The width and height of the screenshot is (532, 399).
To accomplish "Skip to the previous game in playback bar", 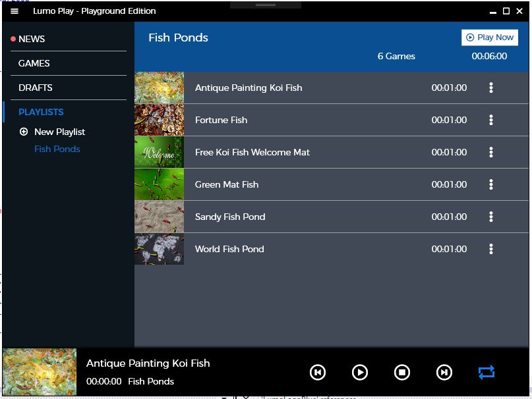I will pos(318,372).
